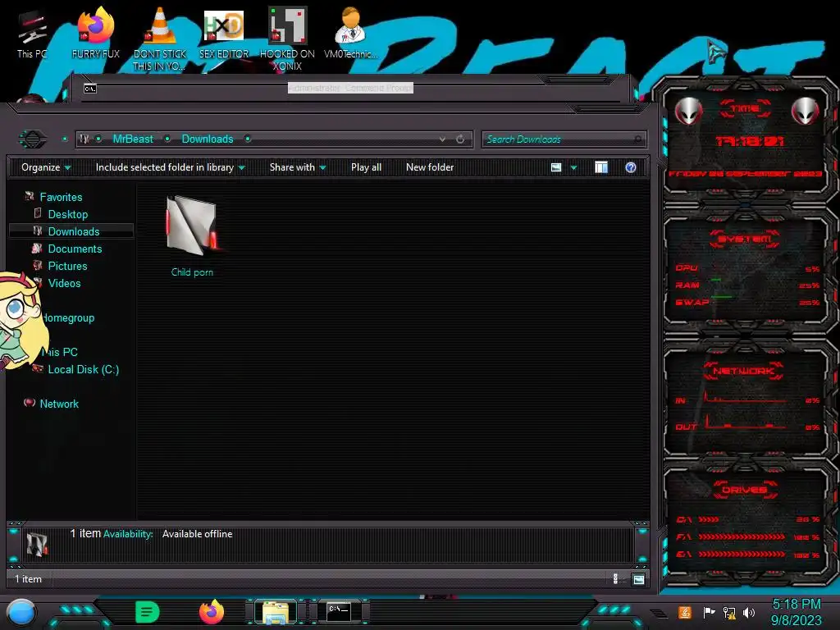Image resolution: width=840 pixels, height=630 pixels.
Task: Expand the arrow after MrBeast in breadcrumb
Action: [x=167, y=139]
